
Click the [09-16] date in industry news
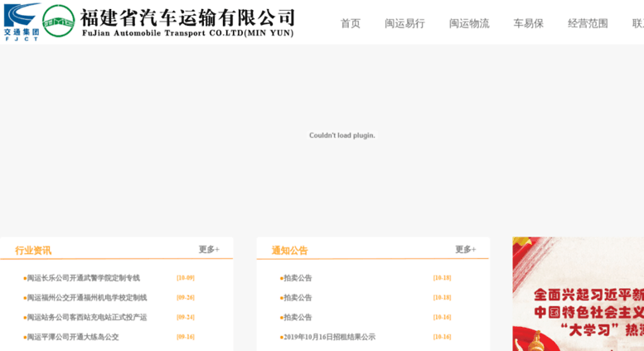click(186, 337)
